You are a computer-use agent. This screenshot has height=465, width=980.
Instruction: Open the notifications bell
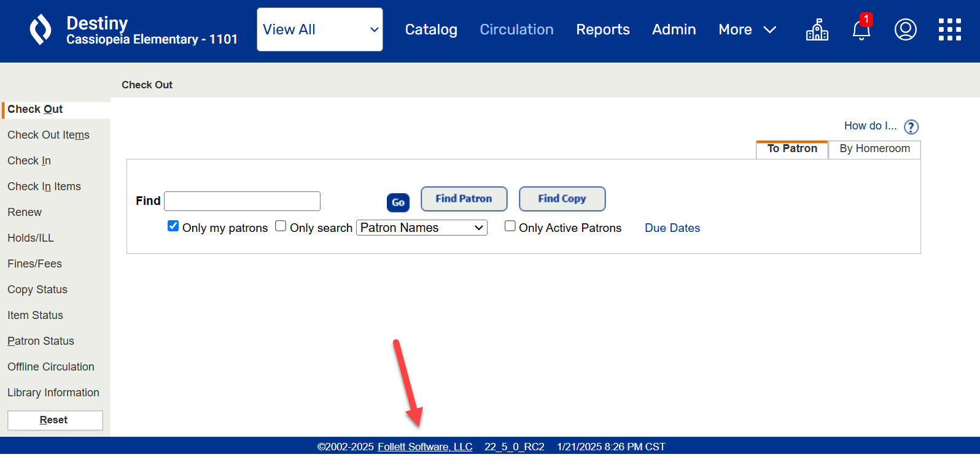point(861,29)
